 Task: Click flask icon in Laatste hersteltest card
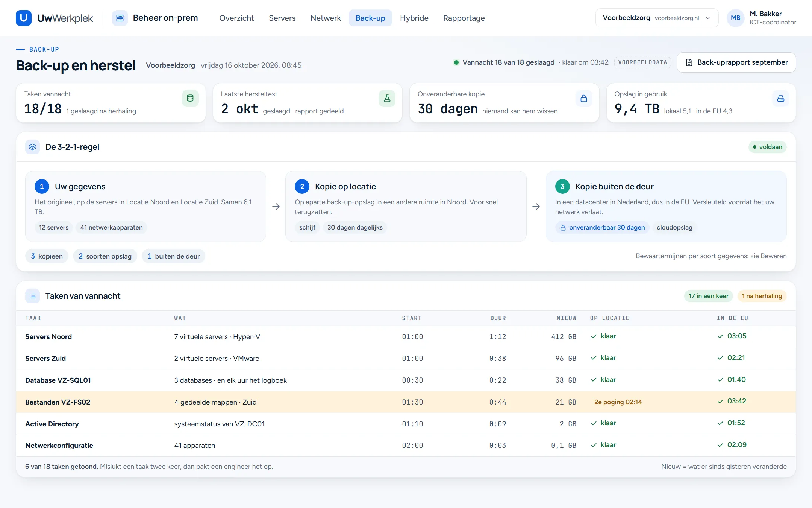click(387, 98)
